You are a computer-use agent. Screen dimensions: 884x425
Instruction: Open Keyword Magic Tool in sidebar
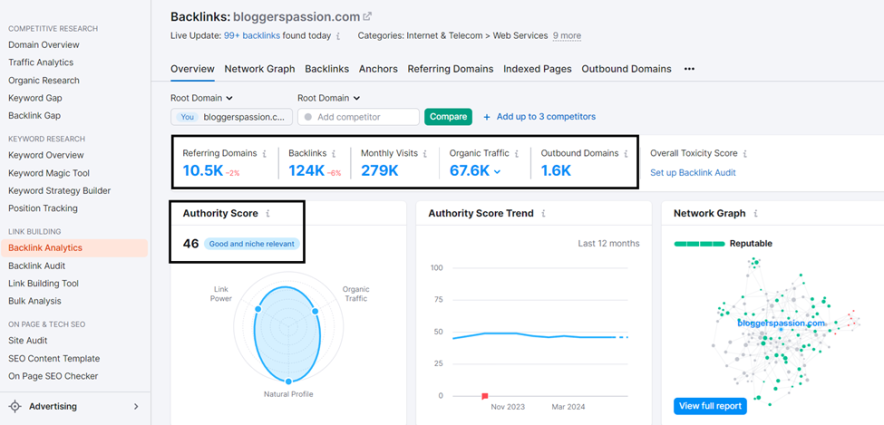[x=48, y=173]
